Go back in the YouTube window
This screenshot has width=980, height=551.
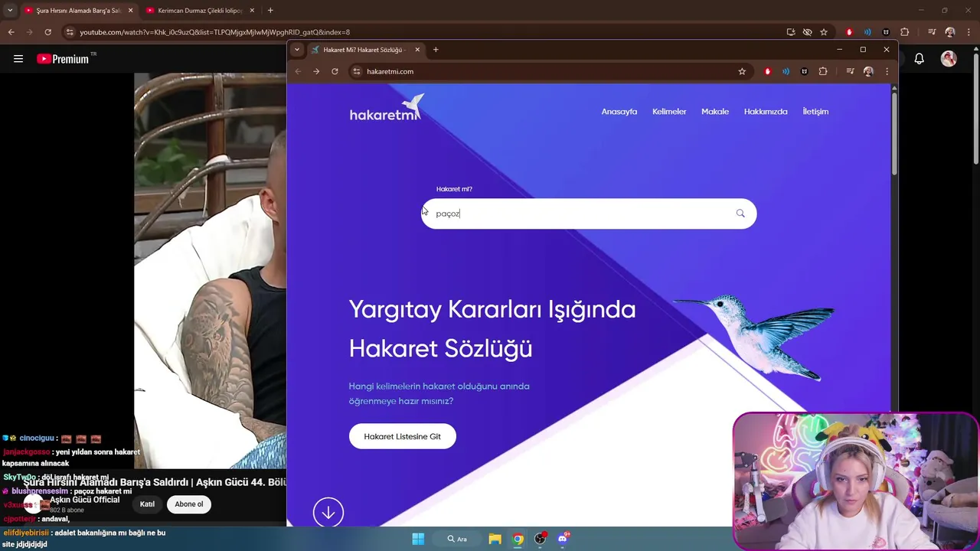point(11,32)
